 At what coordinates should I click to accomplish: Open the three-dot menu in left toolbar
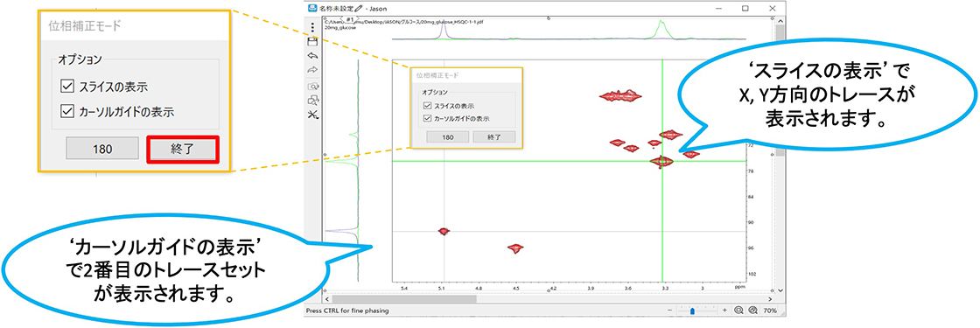point(313,28)
